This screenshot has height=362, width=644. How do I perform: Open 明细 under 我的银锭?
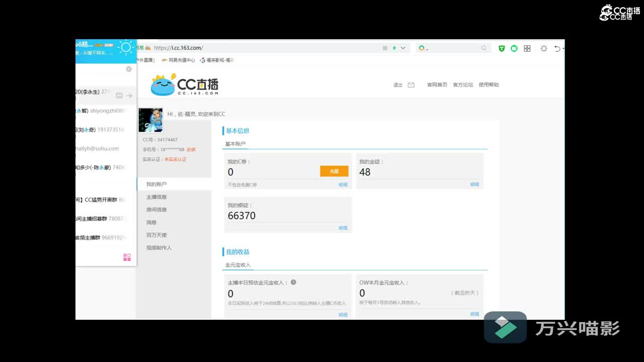[x=343, y=228]
